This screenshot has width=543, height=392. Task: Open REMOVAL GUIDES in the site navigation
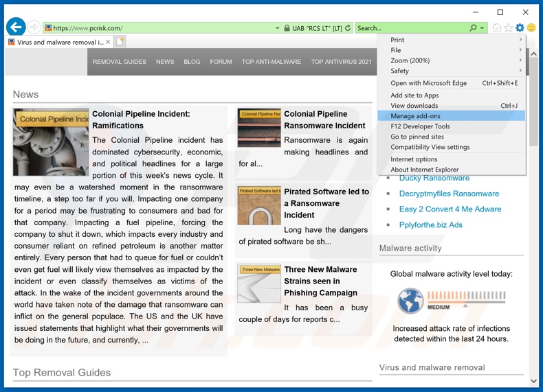[119, 62]
